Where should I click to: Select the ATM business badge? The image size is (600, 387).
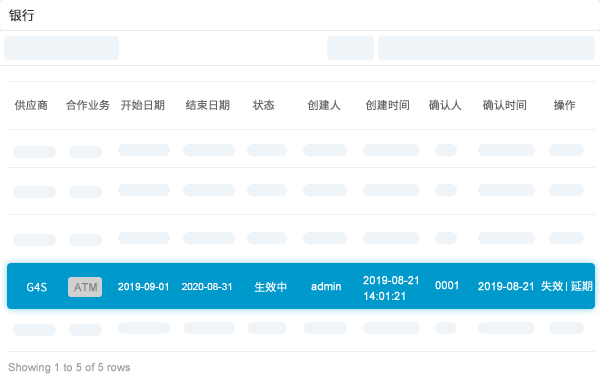tap(85, 287)
